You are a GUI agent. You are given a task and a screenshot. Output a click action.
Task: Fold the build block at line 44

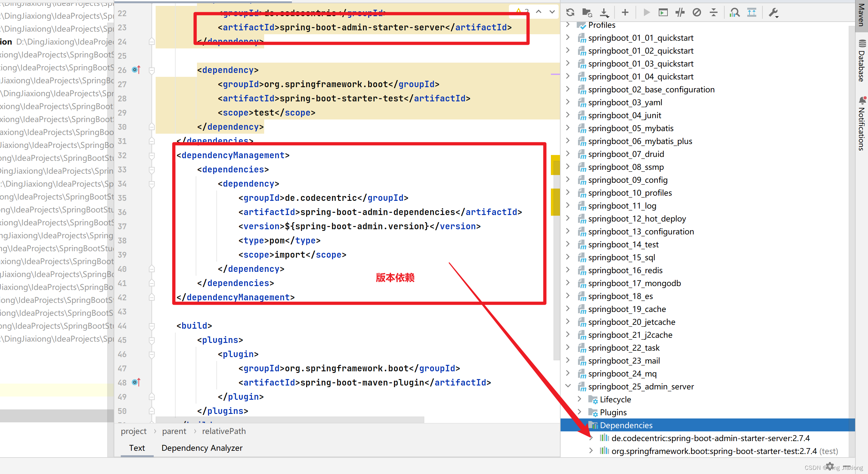[152, 326]
